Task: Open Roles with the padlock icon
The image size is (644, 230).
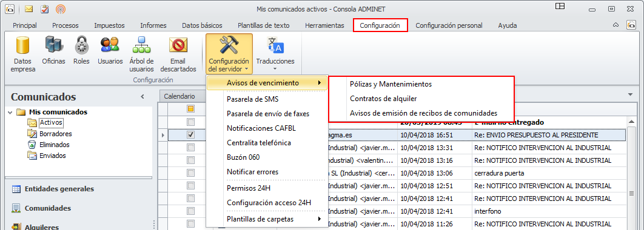Action: pos(81,51)
